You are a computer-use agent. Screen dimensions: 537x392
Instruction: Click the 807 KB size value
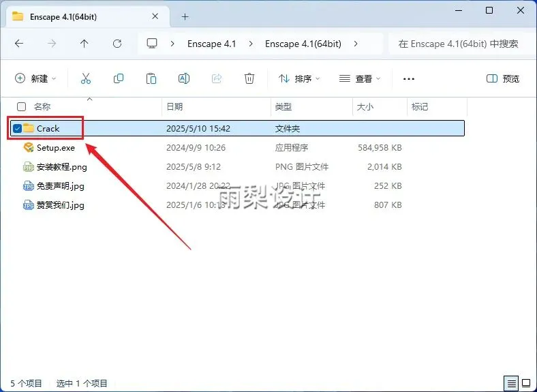(388, 205)
